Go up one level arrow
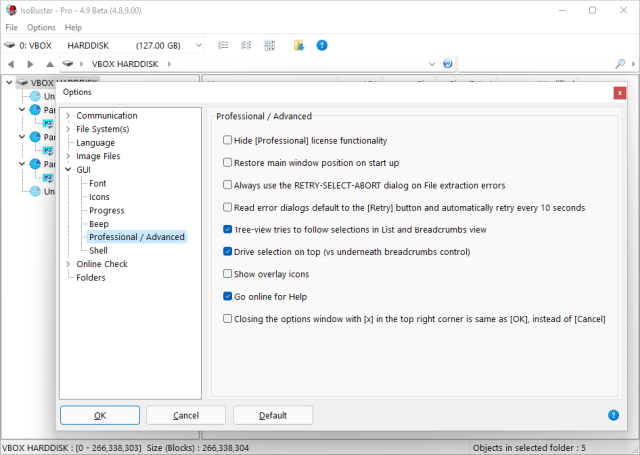 50,64
